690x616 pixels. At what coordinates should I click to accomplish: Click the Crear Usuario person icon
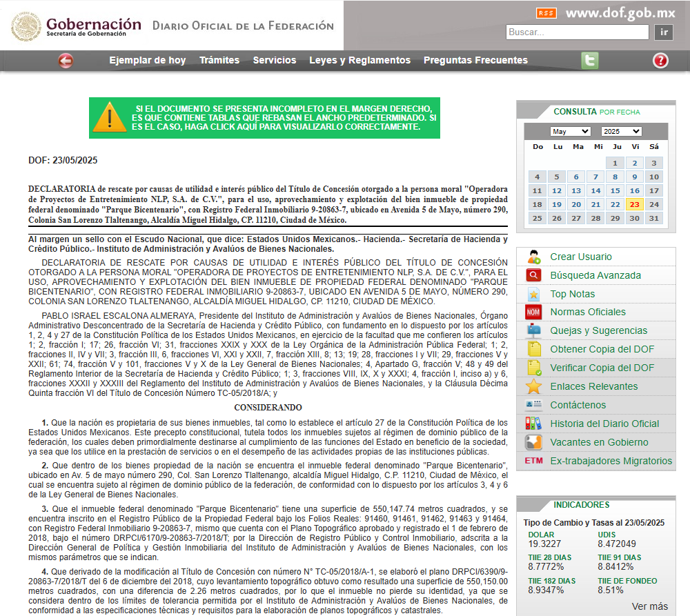pos(534,257)
